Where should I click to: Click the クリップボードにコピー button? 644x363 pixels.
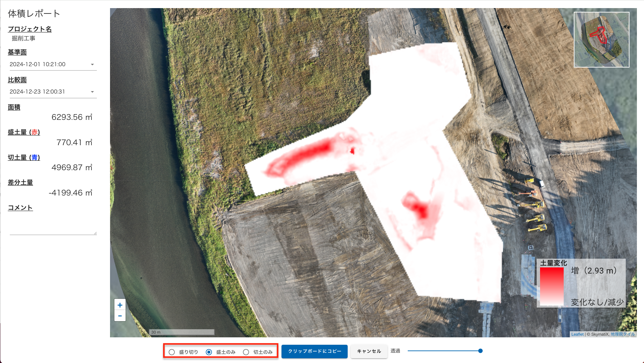tap(314, 351)
